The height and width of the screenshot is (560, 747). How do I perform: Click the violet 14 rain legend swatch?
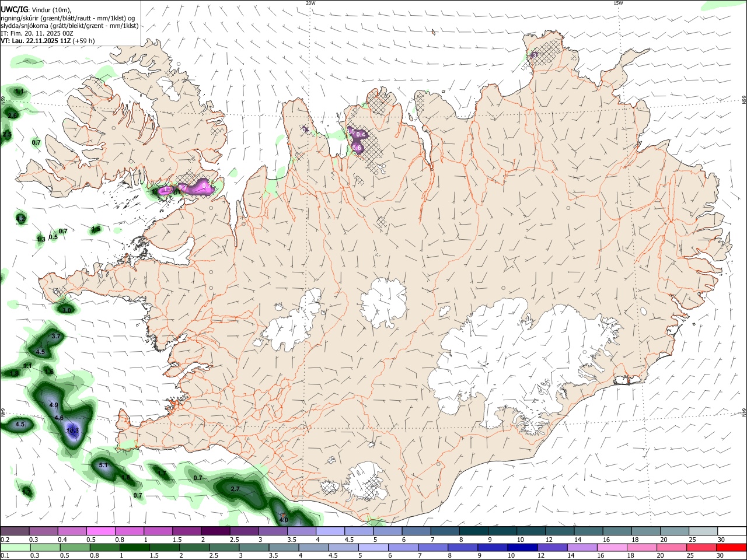(581, 547)
